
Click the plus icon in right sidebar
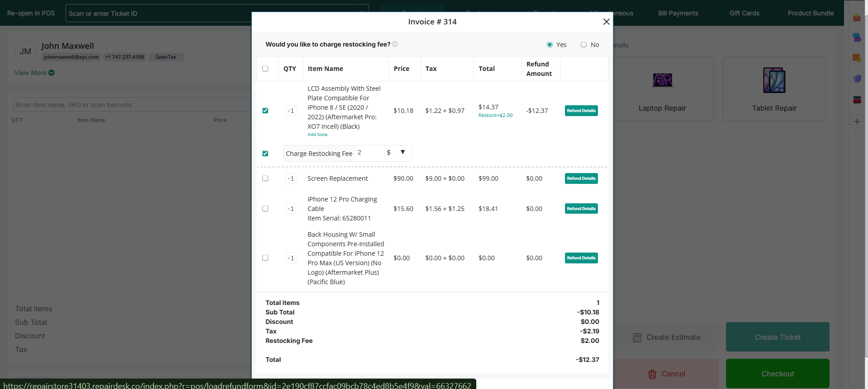(x=857, y=122)
